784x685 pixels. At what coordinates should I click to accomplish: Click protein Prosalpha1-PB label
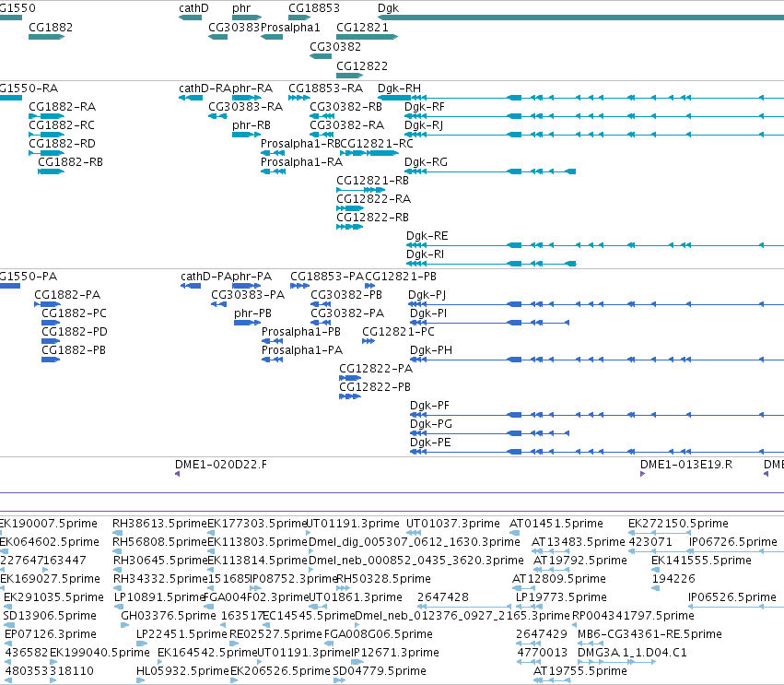(x=301, y=332)
